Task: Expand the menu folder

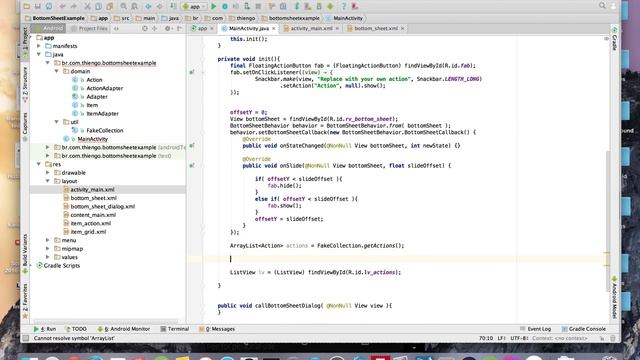Action: (x=48, y=240)
